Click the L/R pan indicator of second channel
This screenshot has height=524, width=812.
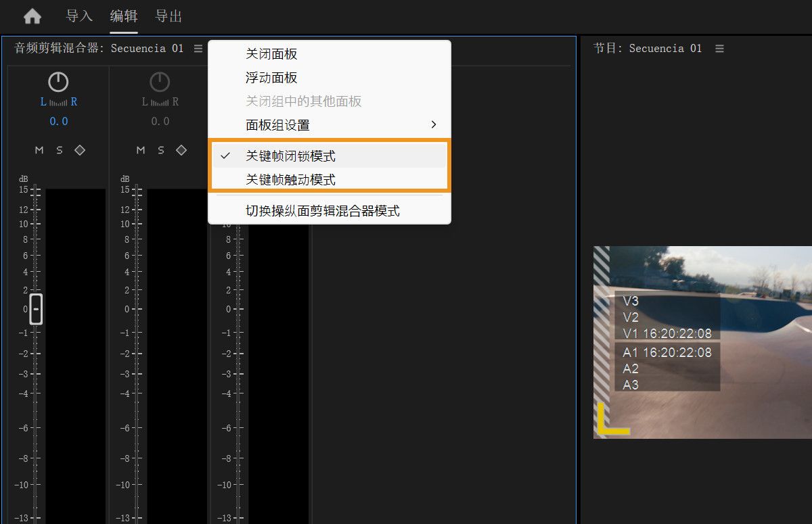click(160, 102)
